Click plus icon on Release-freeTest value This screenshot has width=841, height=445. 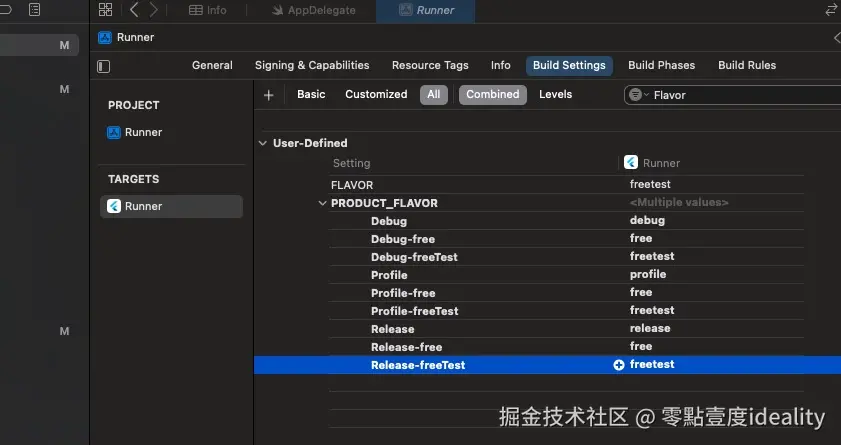[x=618, y=365]
